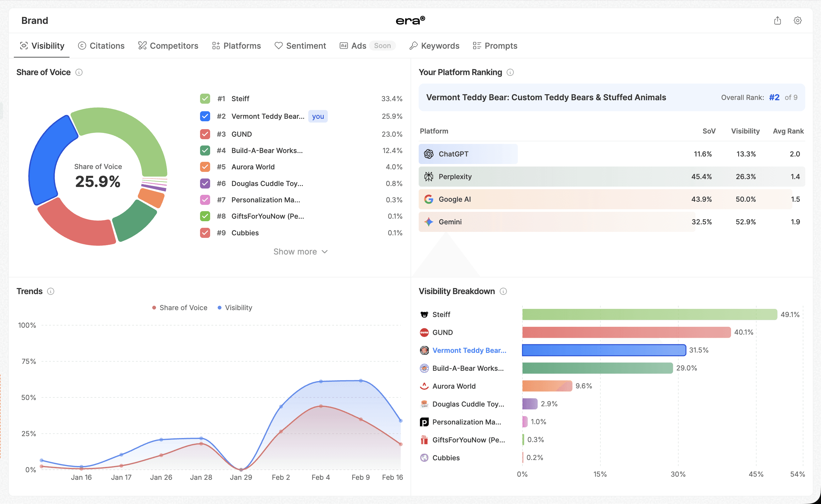Expand the Show more brands list
Viewport: 821px width, 504px height.
click(x=300, y=252)
